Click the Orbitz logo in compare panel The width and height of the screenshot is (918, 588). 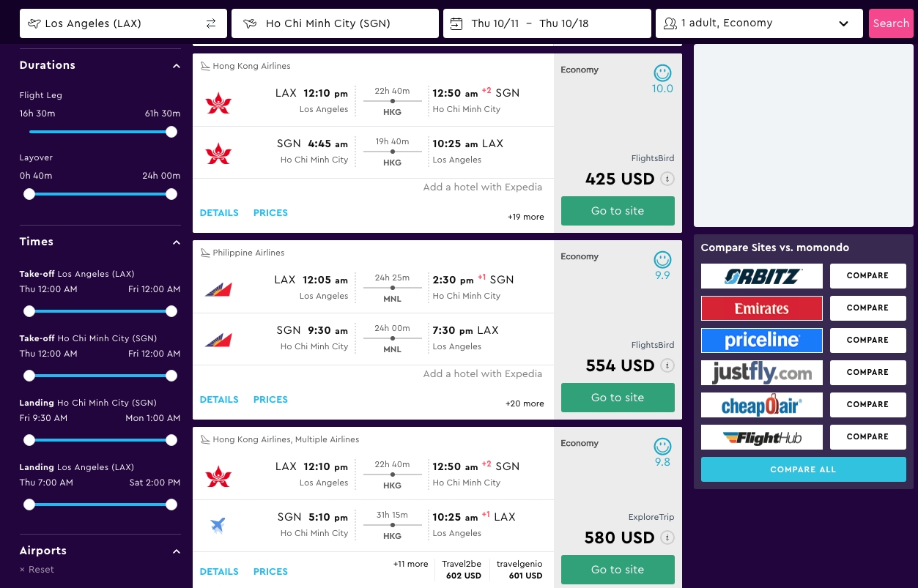(762, 276)
